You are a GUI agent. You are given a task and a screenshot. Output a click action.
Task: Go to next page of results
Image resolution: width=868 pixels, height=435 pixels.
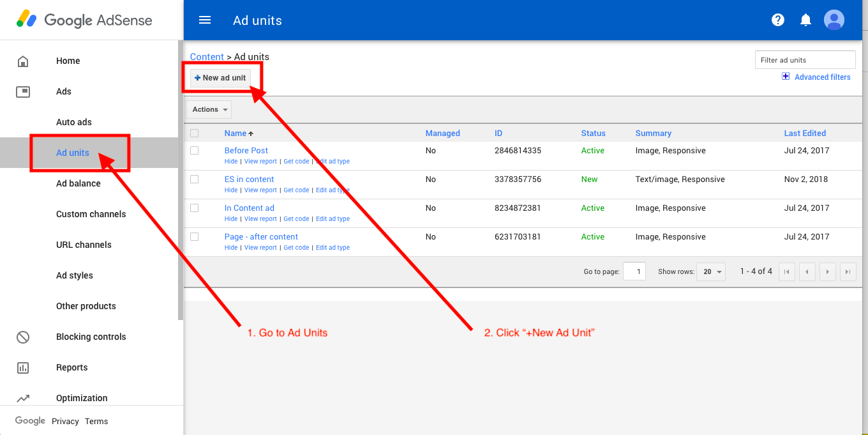(827, 271)
